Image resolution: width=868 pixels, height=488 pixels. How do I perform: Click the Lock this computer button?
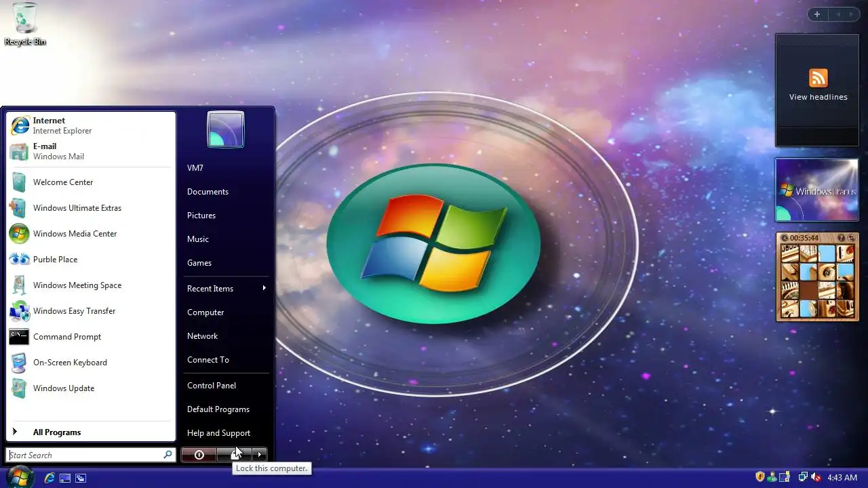point(234,455)
